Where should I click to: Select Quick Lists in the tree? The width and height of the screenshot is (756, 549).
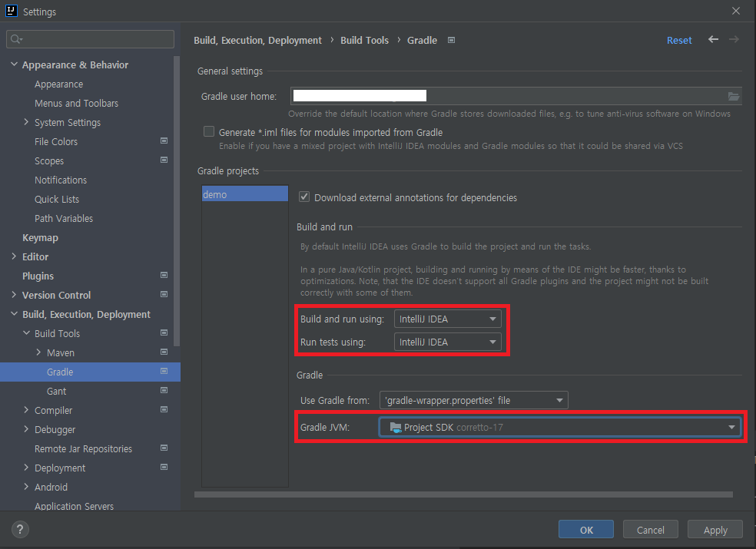(x=57, y=199)
